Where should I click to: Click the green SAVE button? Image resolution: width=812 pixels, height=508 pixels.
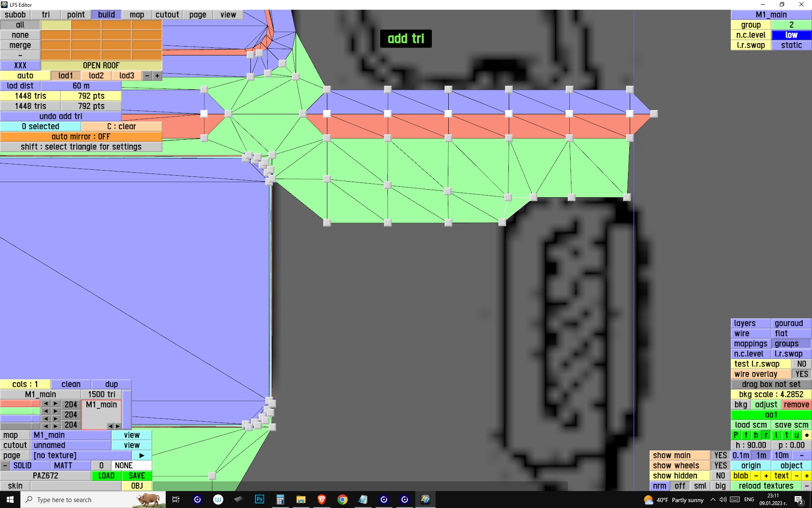(x=137, y=475)
